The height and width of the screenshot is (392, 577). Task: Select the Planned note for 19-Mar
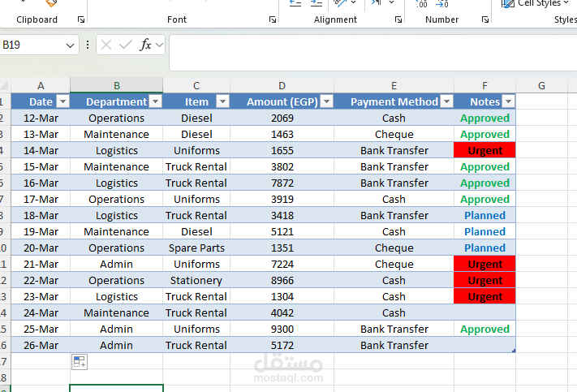pyautogui.click(x=484, y=231)
